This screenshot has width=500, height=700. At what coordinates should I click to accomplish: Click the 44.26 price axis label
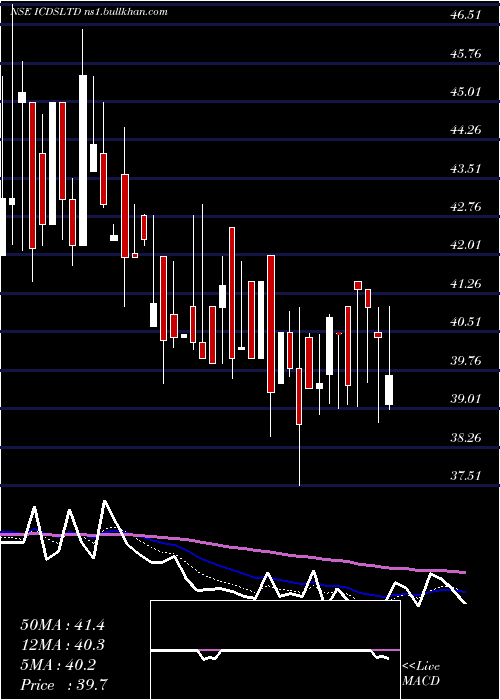click(x=466, y=130)
